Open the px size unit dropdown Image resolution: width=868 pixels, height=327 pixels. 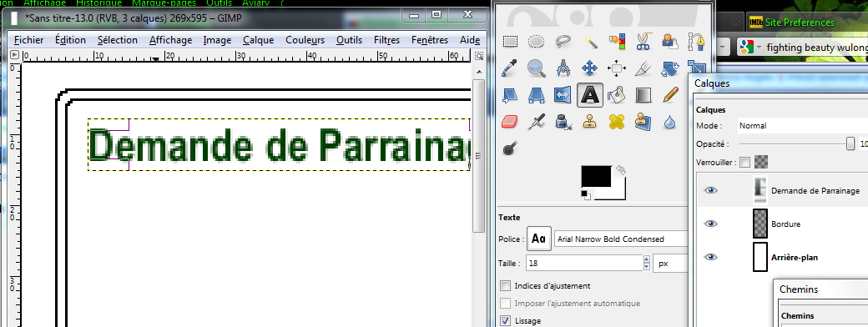tap(670, 264)
